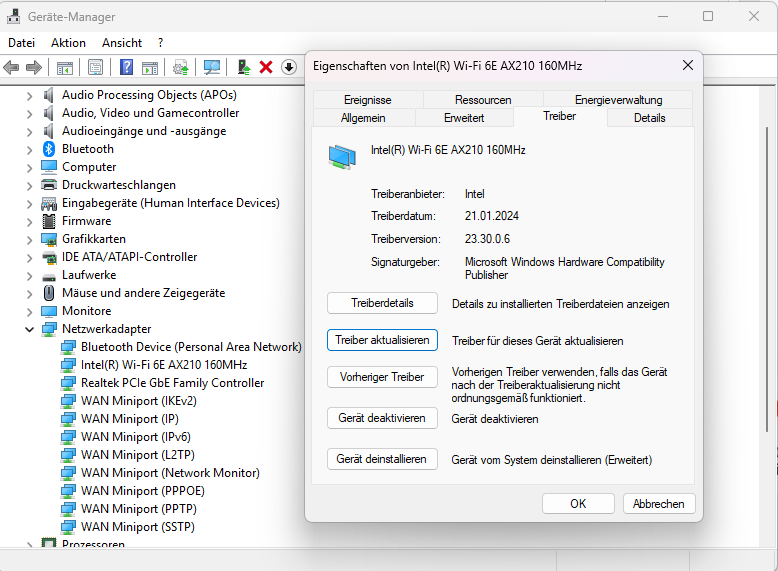Screen dimensions: 778x571
Task: Expand Laufwerke
Action: [29, 276]
